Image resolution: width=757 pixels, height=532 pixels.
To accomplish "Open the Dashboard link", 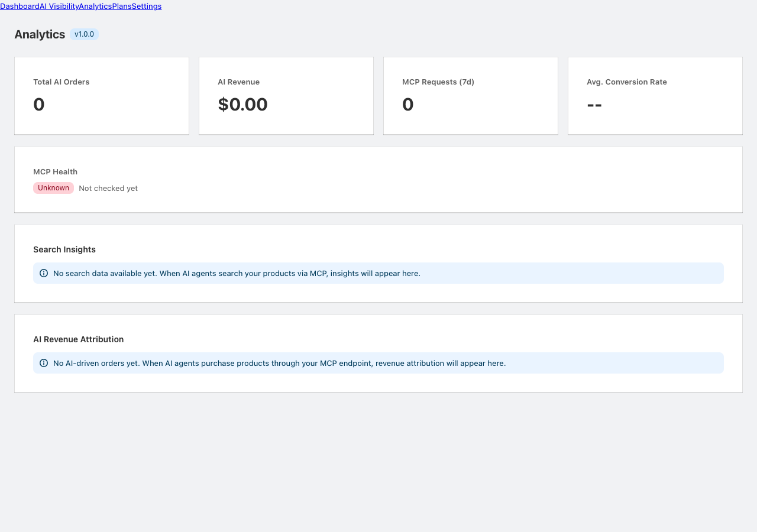I will pos(20,6).
